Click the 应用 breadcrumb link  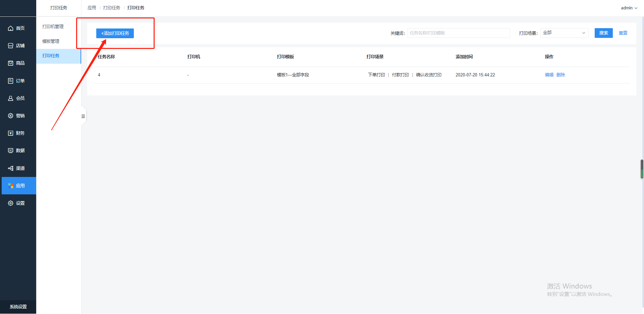click(x=92, y=8)
